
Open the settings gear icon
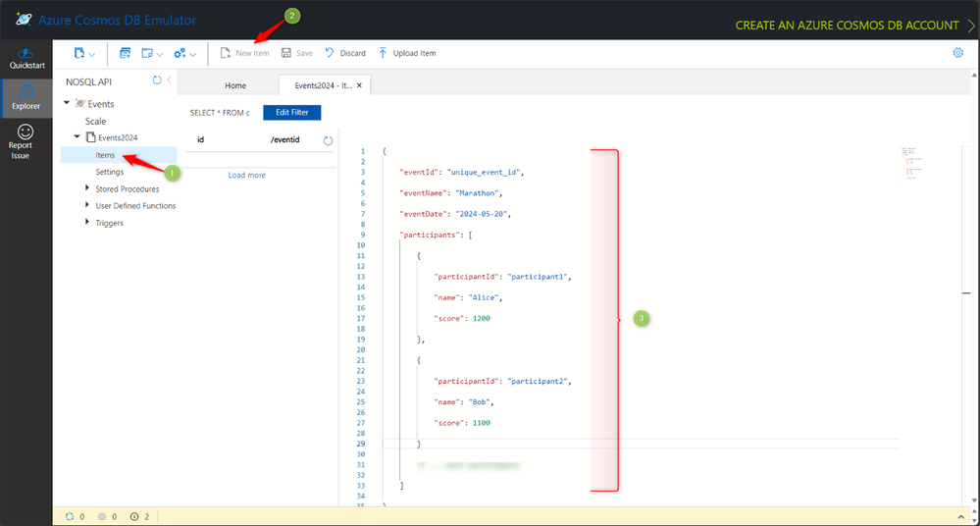[x=957, y=53]
